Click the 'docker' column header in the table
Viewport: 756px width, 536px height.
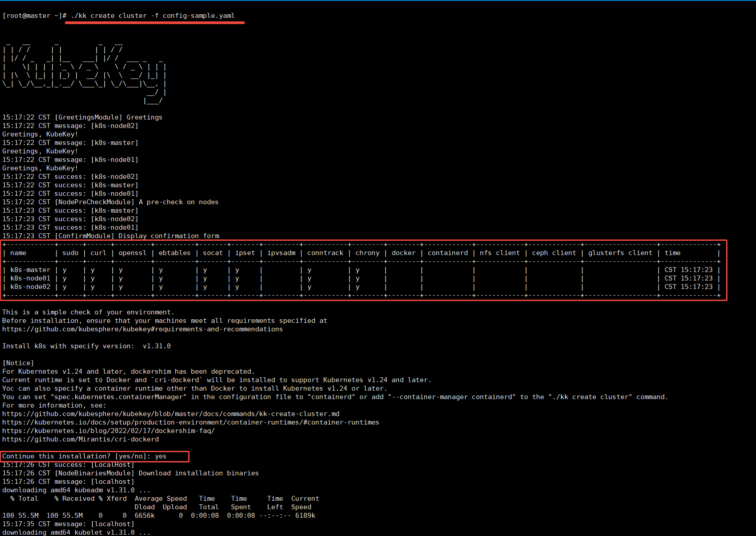pos(403,253)
